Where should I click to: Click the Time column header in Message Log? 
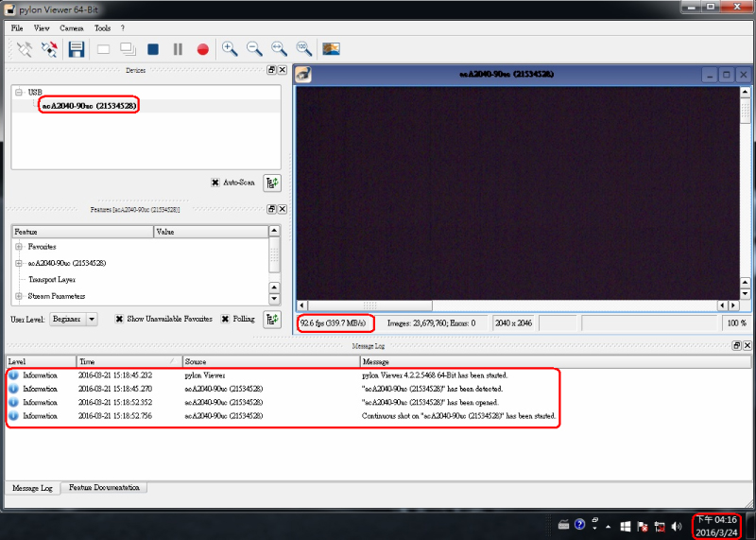[126, 361]
